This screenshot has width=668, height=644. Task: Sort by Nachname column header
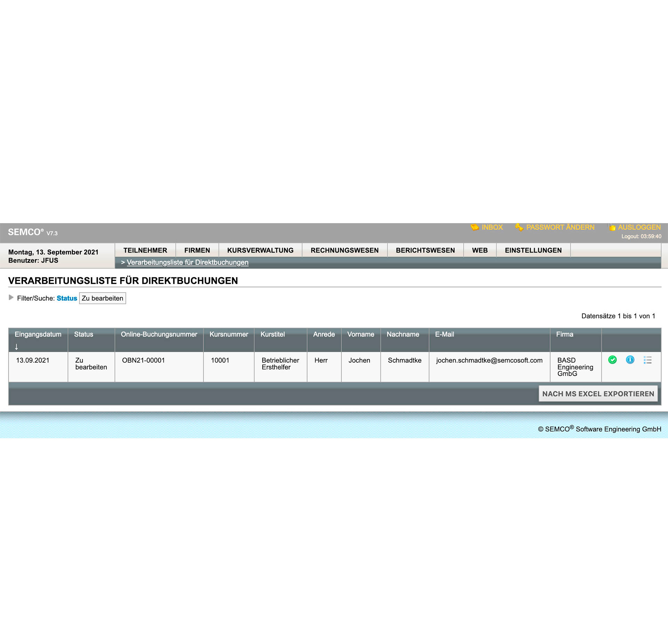coord(403,334)
